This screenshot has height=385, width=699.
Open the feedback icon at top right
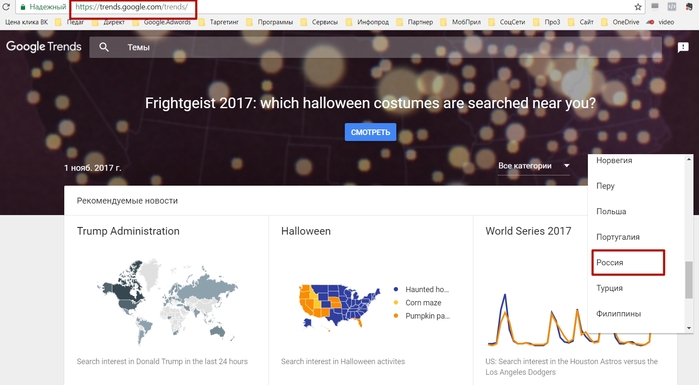[x=683, y=47]
